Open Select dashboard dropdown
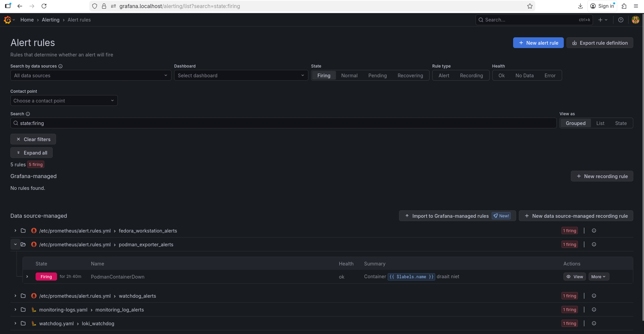This screenshot has height=334, width=644. click(241, 76)
